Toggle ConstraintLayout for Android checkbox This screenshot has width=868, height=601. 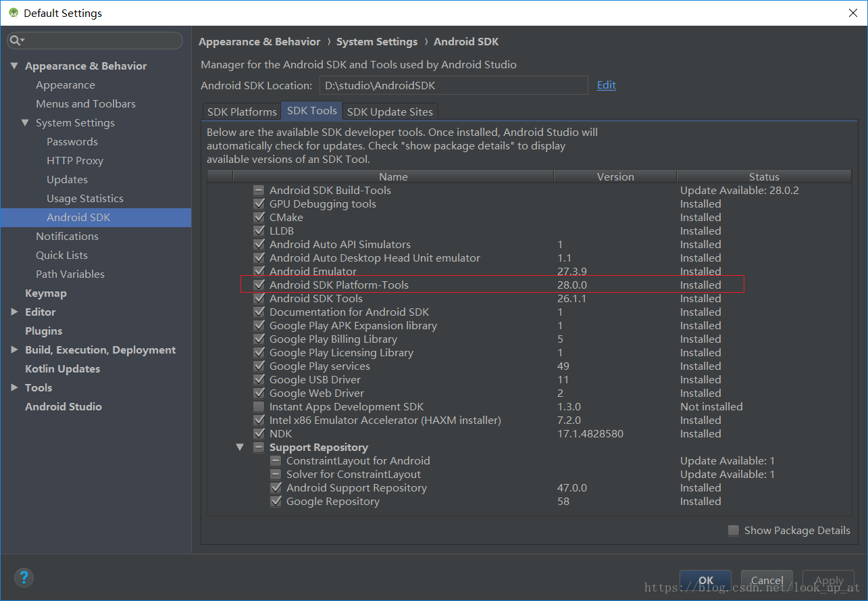click(x=276, y=461)
